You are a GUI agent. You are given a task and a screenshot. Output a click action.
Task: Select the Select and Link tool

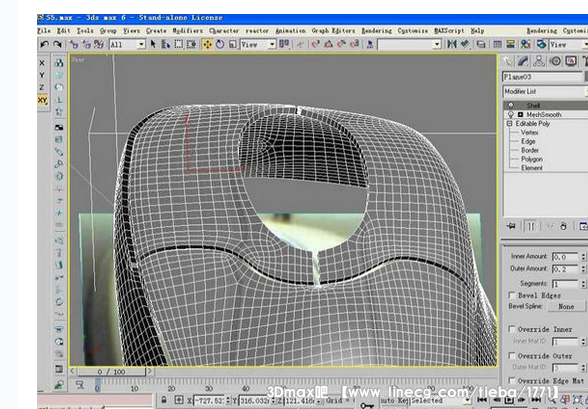pyautogui.click(x=74, y=44)
